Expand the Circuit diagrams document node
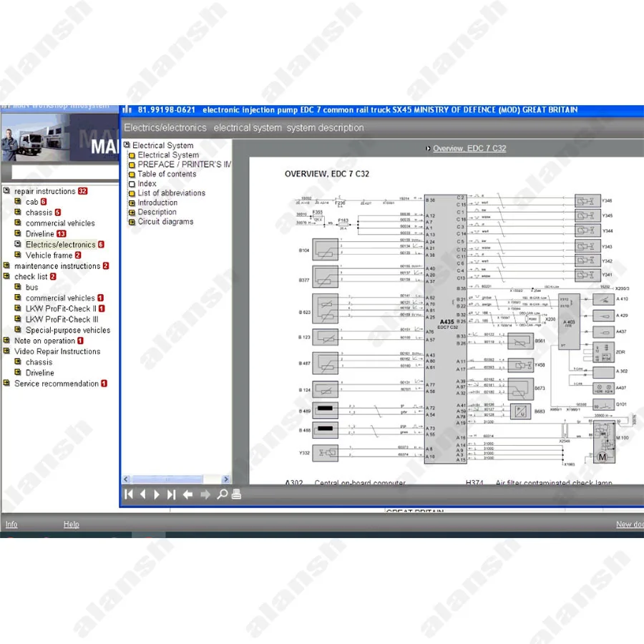The height and width of the screenshot is (644, 644). 132,223
